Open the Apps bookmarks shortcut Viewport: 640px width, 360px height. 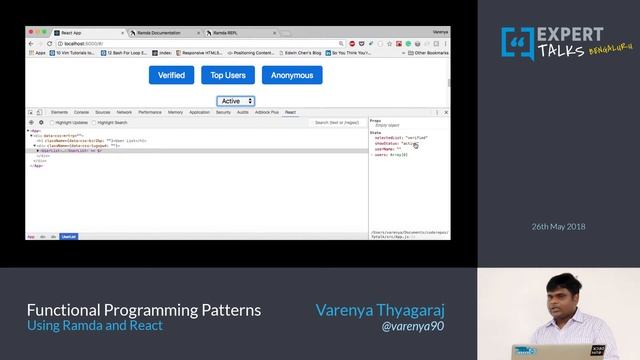[x=37, y=53]
